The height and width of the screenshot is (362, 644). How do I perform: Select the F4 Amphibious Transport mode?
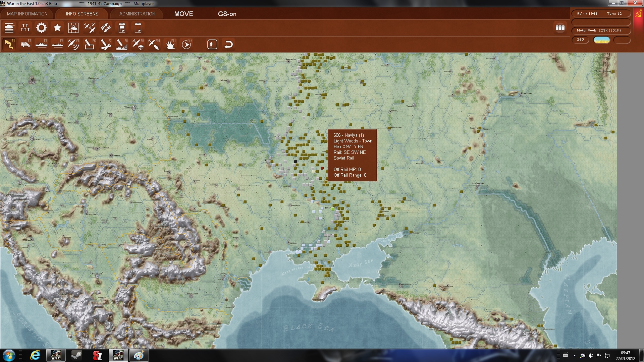tap(57, 44)
